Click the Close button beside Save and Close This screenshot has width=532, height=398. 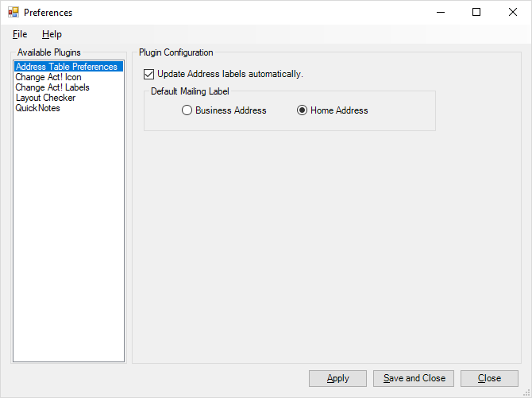pos(489,378)
